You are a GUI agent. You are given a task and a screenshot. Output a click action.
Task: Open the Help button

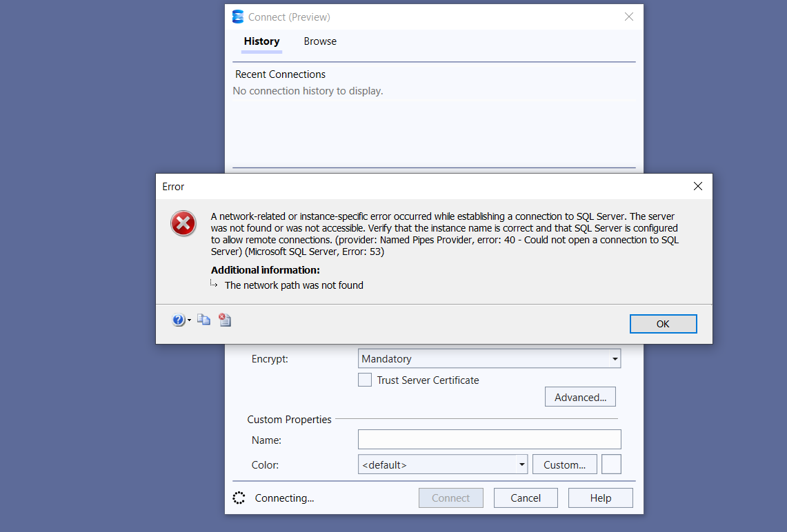(600, 498)
